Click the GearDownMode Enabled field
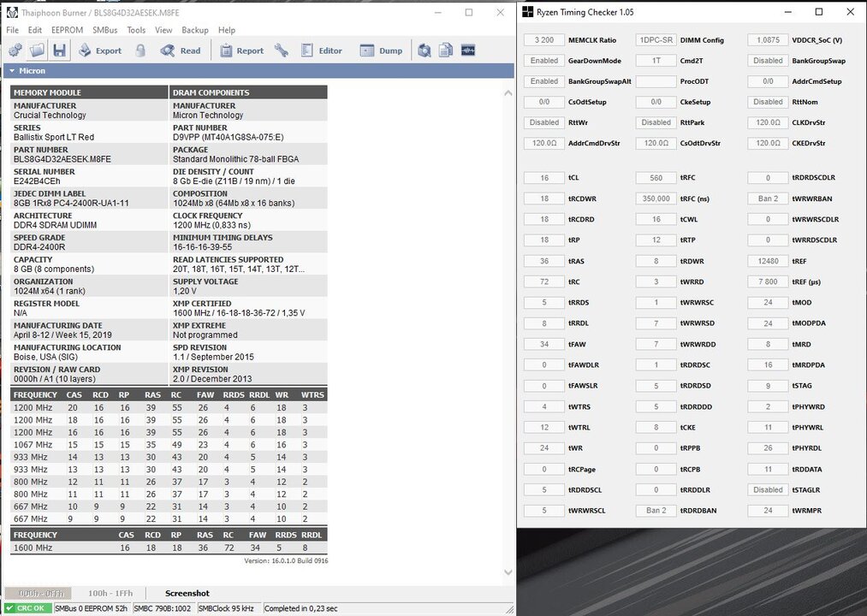The width and height of the screenshot is (867, 616). click(544, 60)
